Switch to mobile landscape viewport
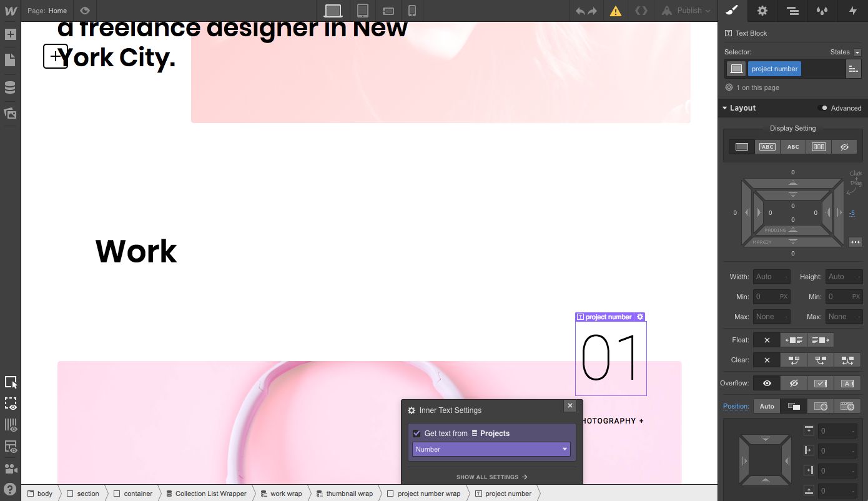The height and width of the screenshot is (501, 868). click(x=388, y=11)
